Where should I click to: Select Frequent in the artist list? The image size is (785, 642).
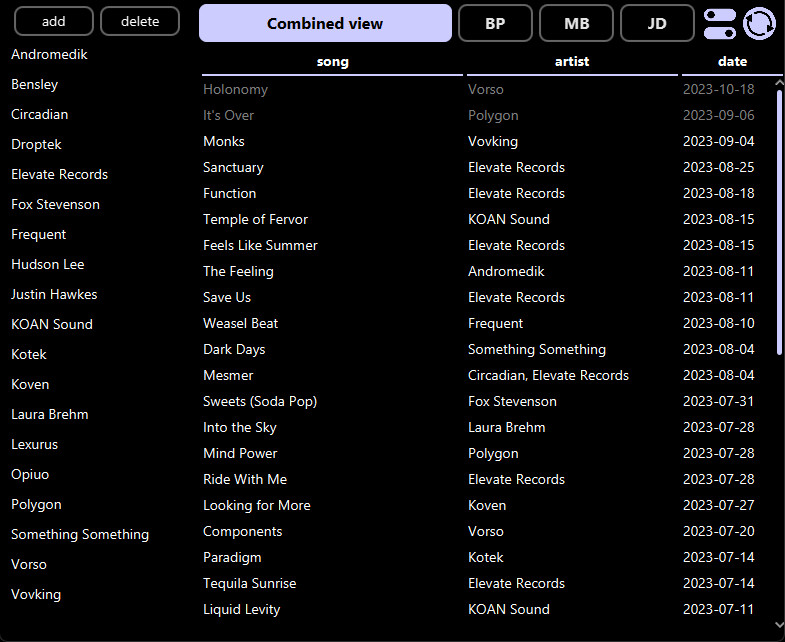(x=39, y=234)
